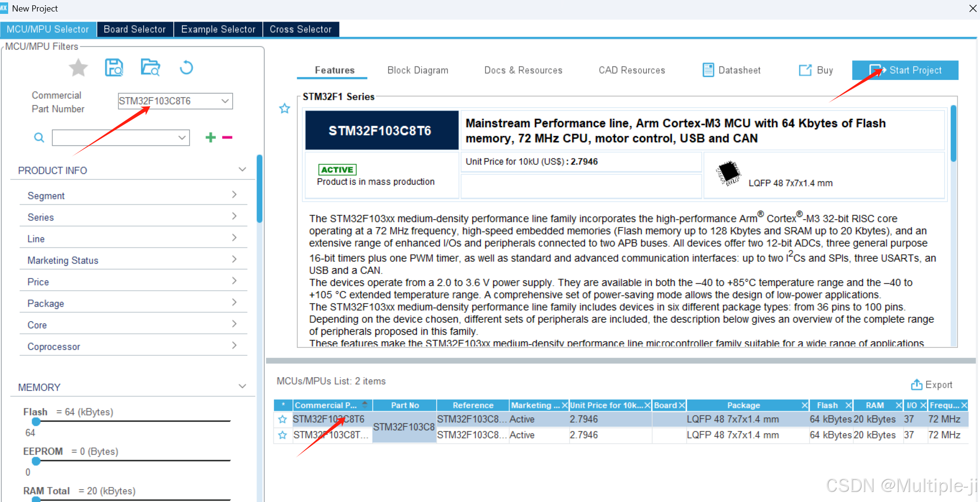This screenshot has height=502, width=980.
Task: Select the Part No cell STM32F103C8
Action: pos(404,427)
